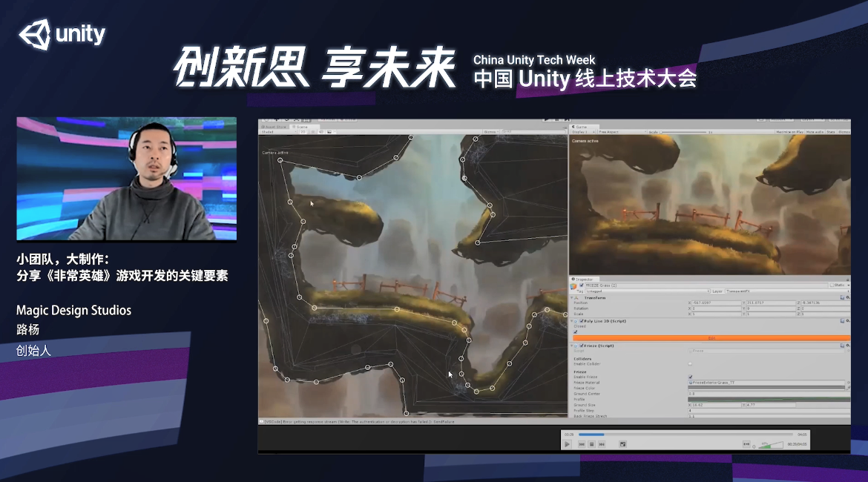The width and height of the screenshot is (868, 482).
Task: Open the Free Aspect dropdown in Game view
Action: [622, 132]
